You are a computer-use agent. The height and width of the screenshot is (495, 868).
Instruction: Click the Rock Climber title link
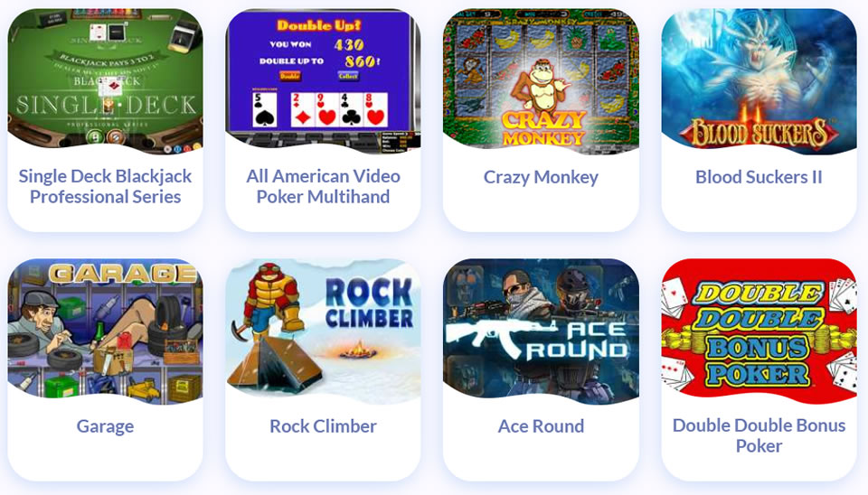click(324, 426)
